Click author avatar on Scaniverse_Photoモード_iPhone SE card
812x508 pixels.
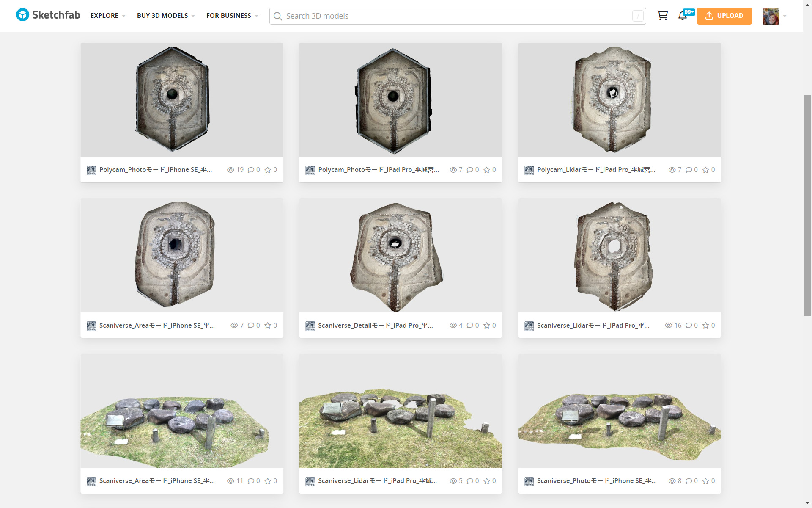pyautogui.click(x=529, y=481)
